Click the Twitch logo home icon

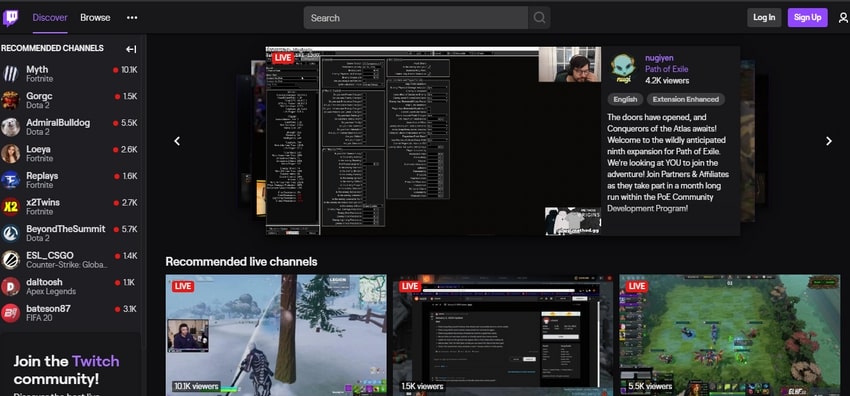tap(10, 18)
